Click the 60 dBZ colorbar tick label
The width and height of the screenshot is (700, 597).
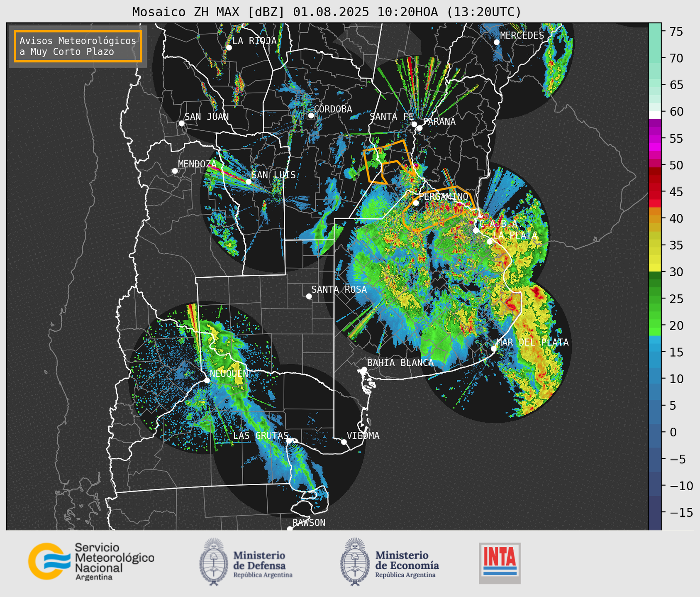[676, 112]
